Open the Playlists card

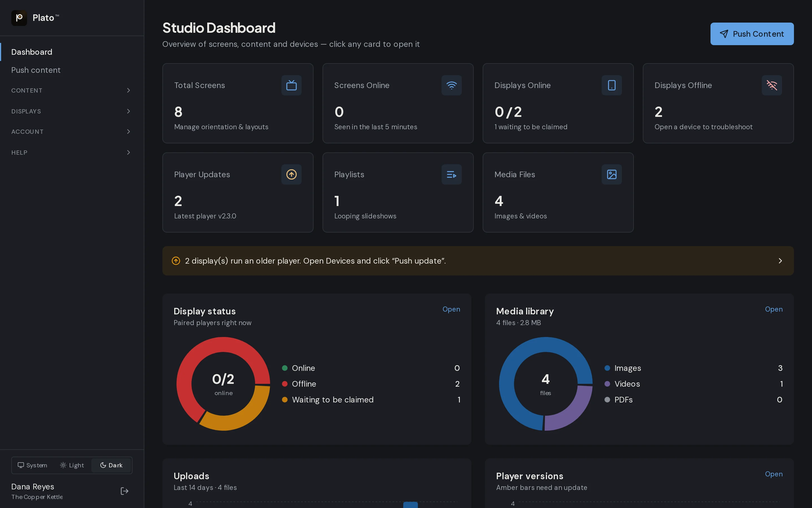pos(398,192)
